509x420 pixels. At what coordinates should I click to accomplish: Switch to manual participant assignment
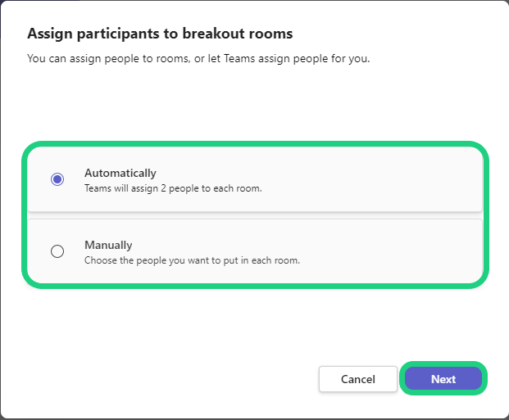point(57,251)
